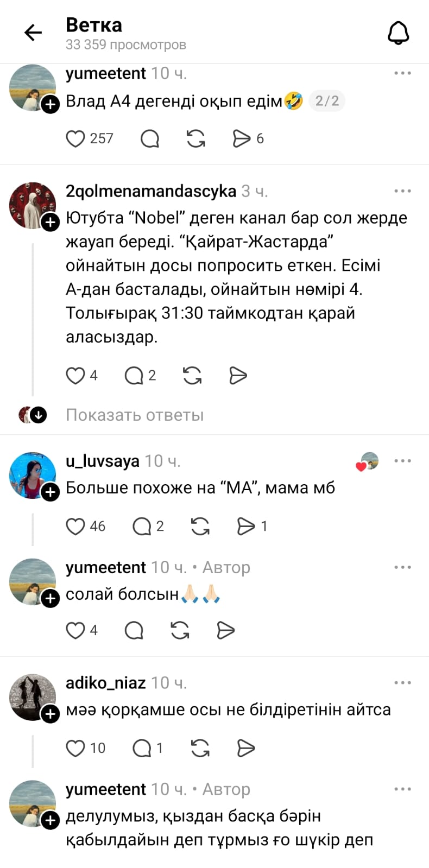Open more options for u_luvsaya's comment
This screenshot has width=429, height=868.
402,461
